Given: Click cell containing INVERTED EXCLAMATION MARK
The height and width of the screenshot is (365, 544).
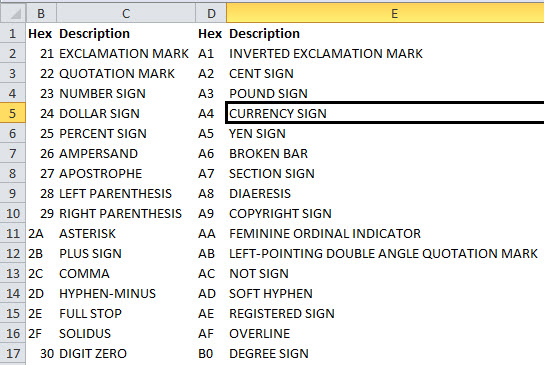Looking at the screenshot, I should tap(385, 53).
